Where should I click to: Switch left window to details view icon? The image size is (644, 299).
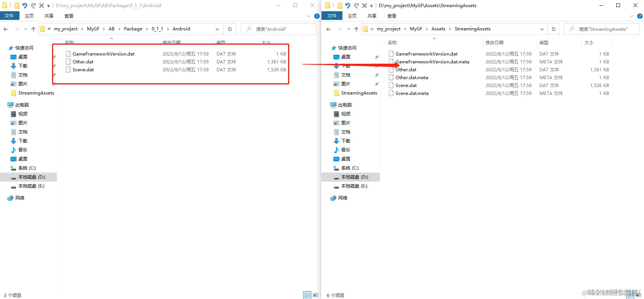(x=307, y=295)
